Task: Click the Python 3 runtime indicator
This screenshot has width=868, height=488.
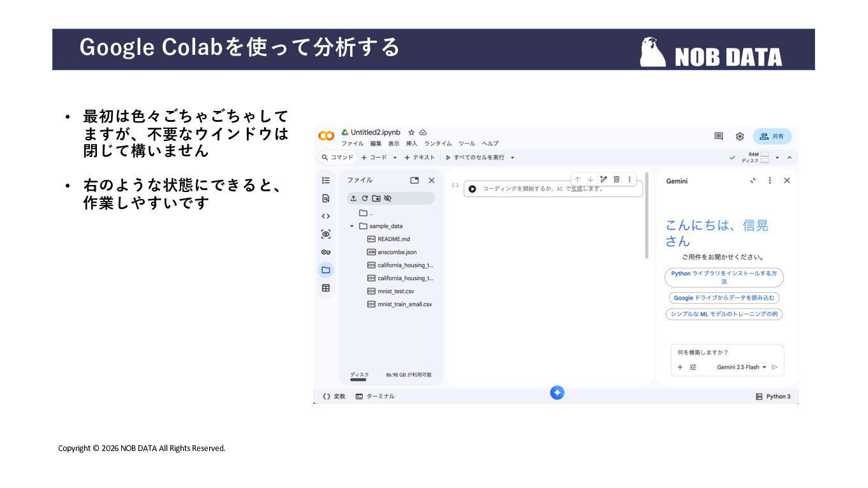Action: [x=773, y=397]
